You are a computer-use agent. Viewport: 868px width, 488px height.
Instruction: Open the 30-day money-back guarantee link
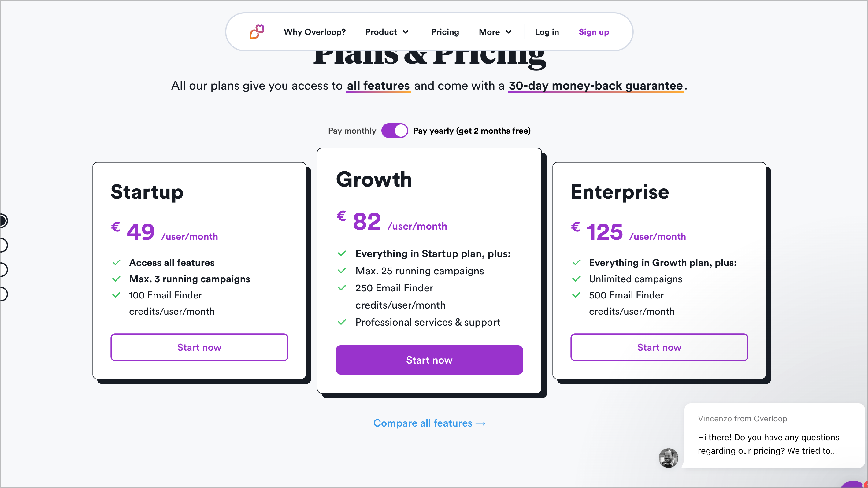(x=596, y=86)
